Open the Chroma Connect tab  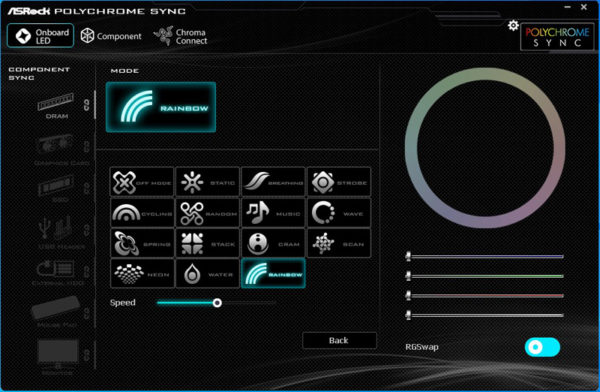point(181,36)
